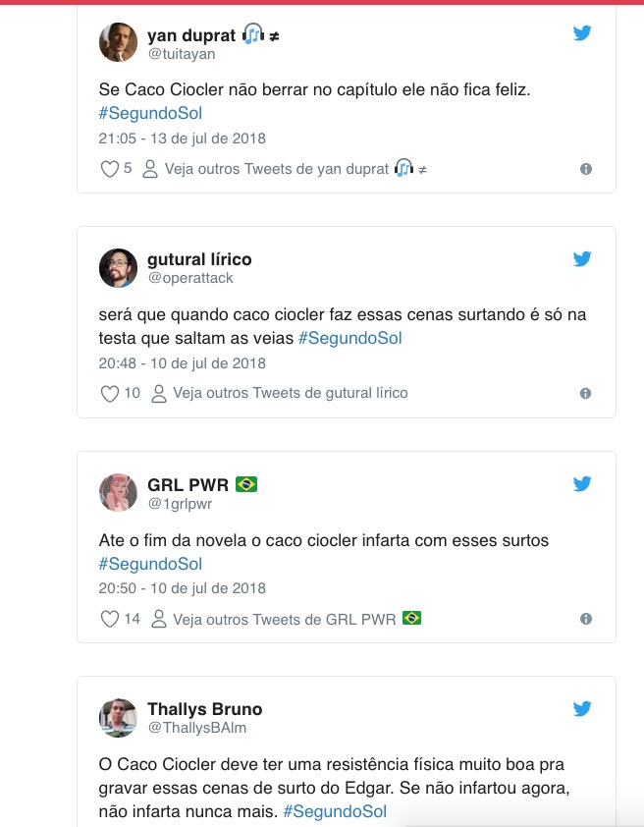The width and height of the screenshot is (644, 827).
Task: Open info icon on yan duprat's tweet
Action: point(586,169)
